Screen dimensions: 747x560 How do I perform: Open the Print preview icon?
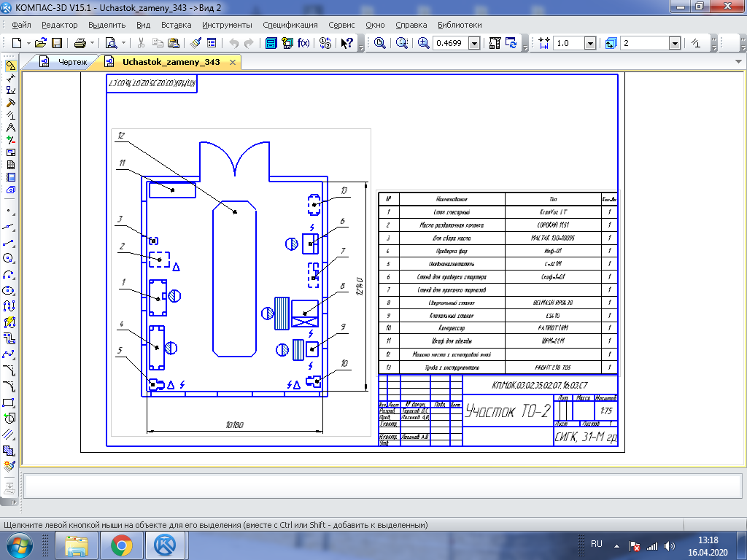pyautogui.click(x=110, y=43)
